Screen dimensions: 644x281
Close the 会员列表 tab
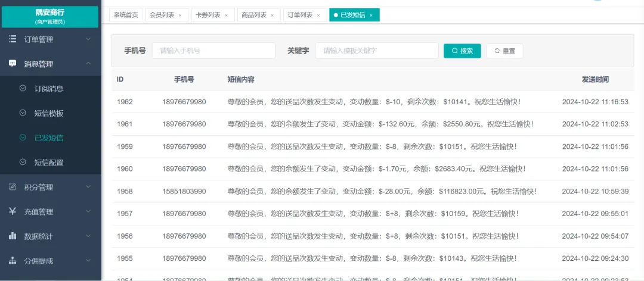click(180, 15)
